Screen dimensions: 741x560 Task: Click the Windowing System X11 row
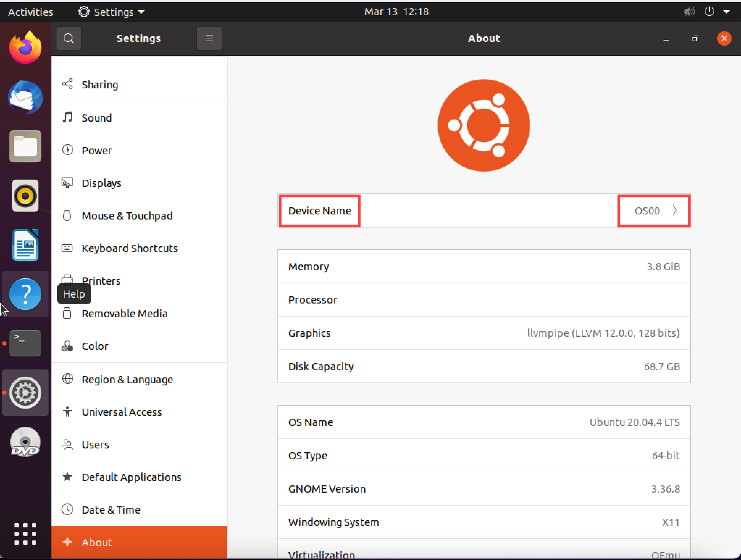click(484, 522)
